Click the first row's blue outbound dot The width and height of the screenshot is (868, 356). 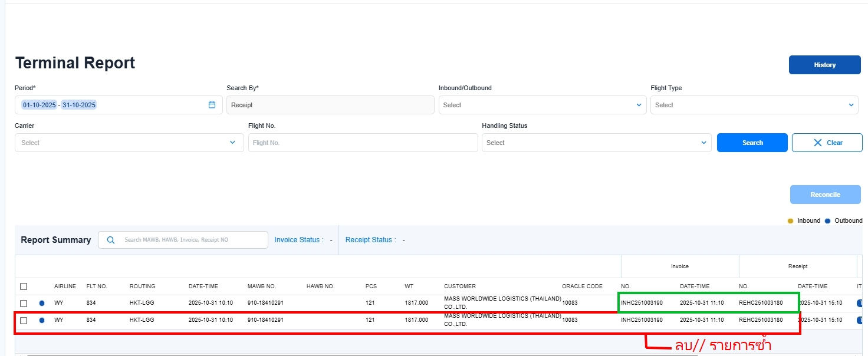[x=42, y=303]
